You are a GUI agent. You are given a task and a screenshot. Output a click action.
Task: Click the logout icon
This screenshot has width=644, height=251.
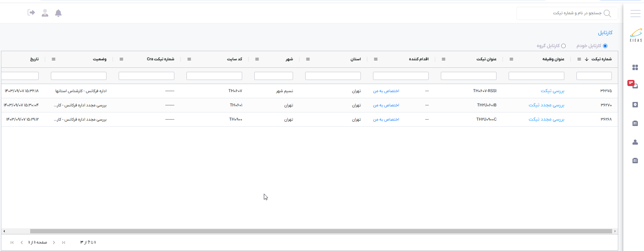[x=31, y=13]
